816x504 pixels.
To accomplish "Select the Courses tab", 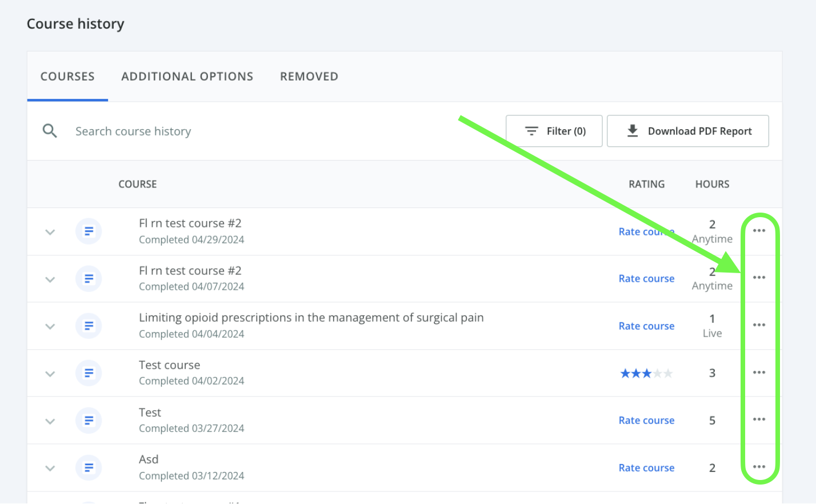I will click(x=67, y=77).
